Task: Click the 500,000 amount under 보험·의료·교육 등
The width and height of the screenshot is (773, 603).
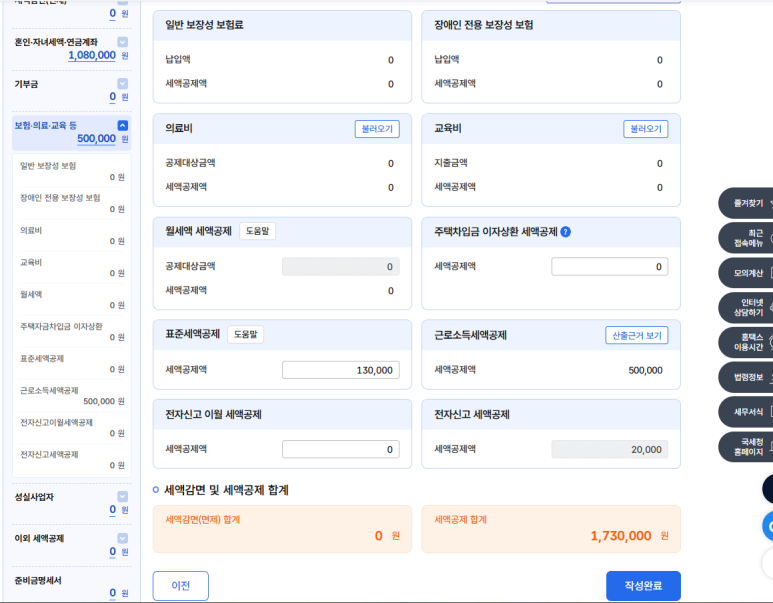Action: point(96,139)
